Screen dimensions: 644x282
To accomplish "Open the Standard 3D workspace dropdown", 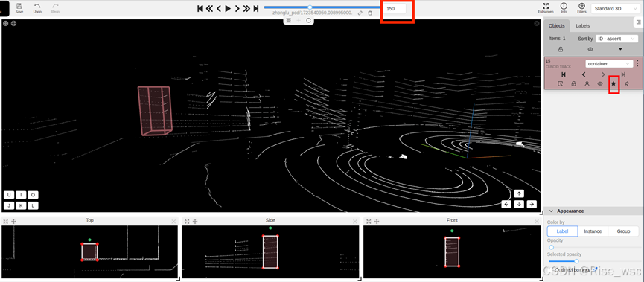I will coord(615,8).
